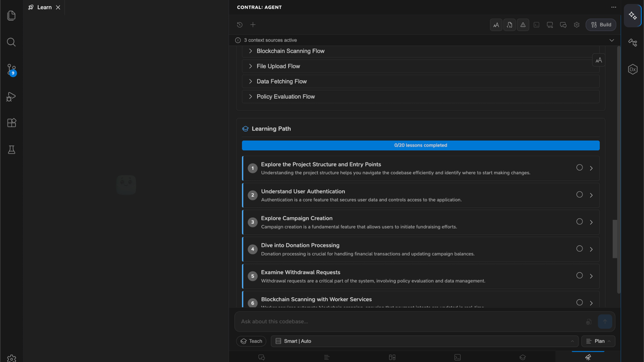Mark Examine Withdrawal Requests lesson complete
This screenshot has width=644, height=362.
pos(580,275)
